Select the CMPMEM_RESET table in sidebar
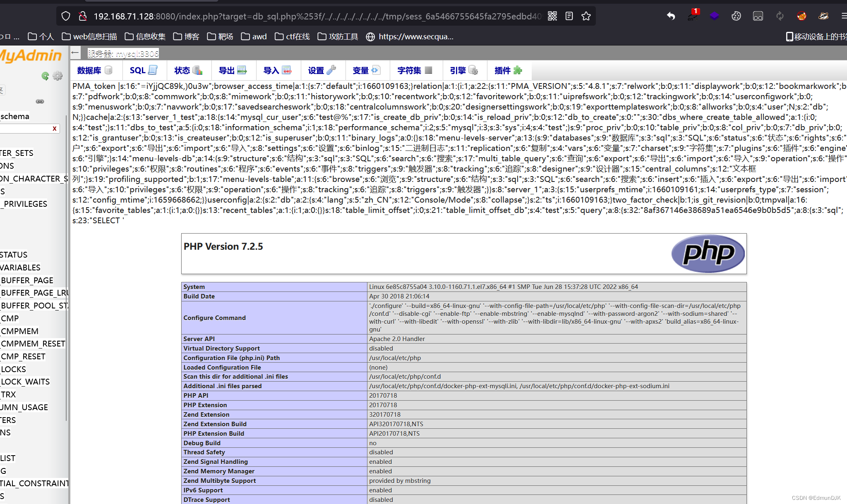This screenshot has height=504, width=847. [x=33, y=344]
